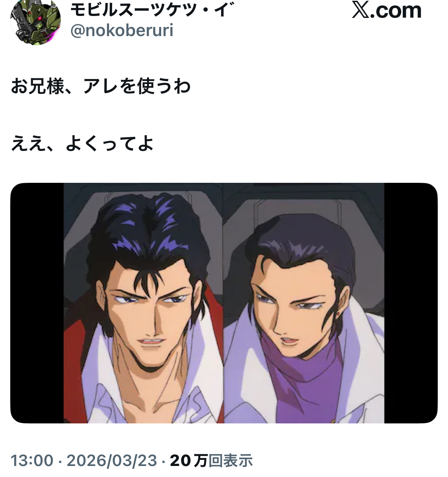This screenshot has height=477, width=448.
Task: Click the left black letterbox bar
Action: point(37,303)
